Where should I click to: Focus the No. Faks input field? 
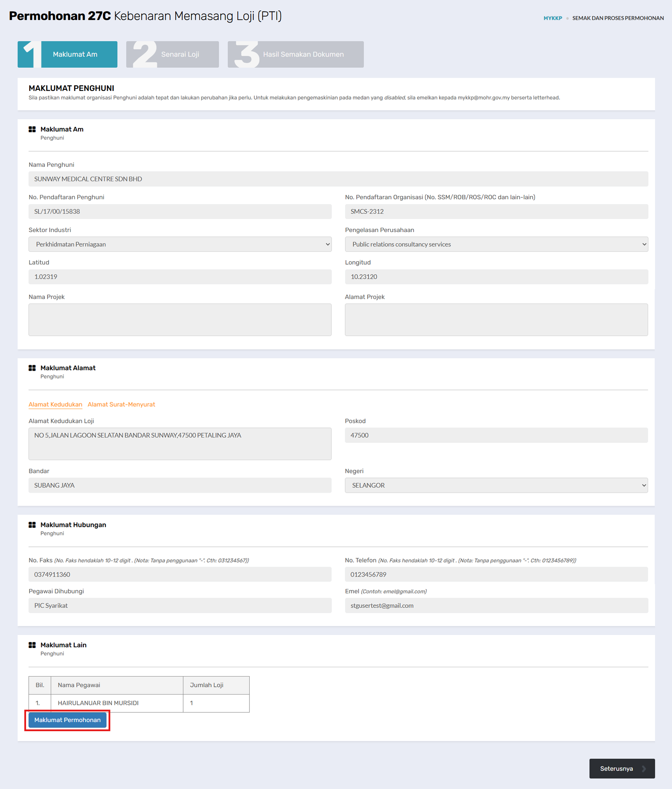[180, 574]
